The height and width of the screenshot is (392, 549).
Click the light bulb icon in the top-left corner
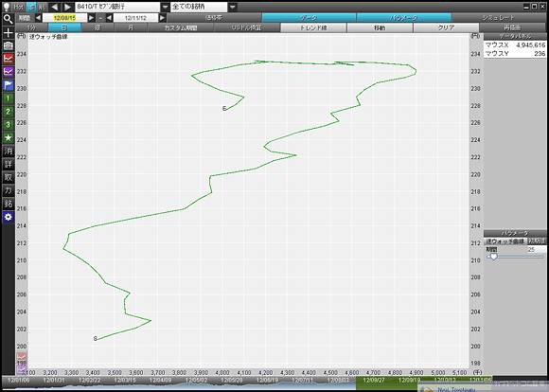pyautogui.click(x=7, y=7)
